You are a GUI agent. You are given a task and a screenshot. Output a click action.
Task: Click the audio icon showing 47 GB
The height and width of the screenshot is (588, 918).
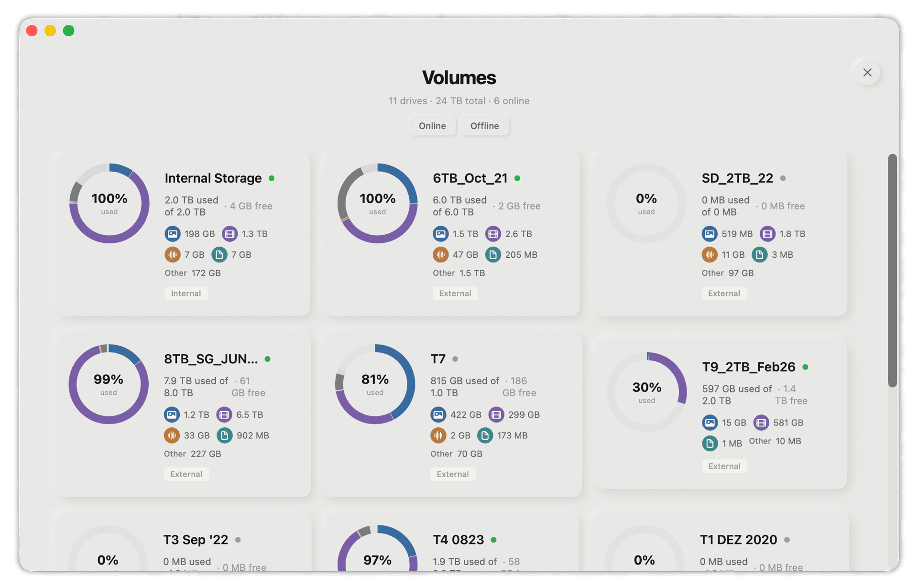point(440,255)
